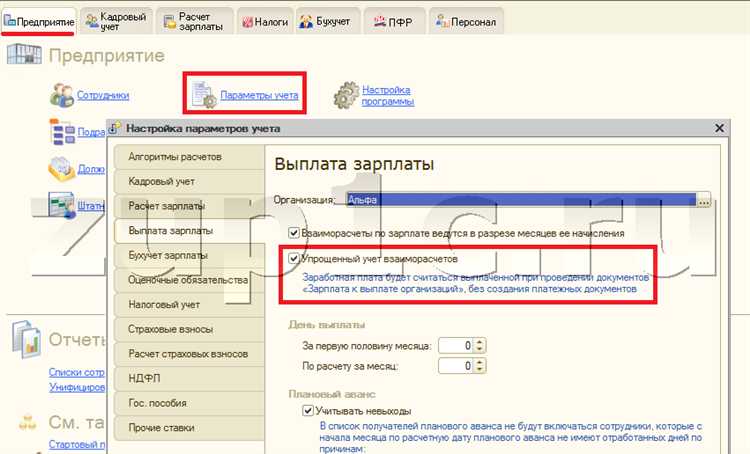
Task: Switch to the Налоги tab
Action: coord(265,22)
